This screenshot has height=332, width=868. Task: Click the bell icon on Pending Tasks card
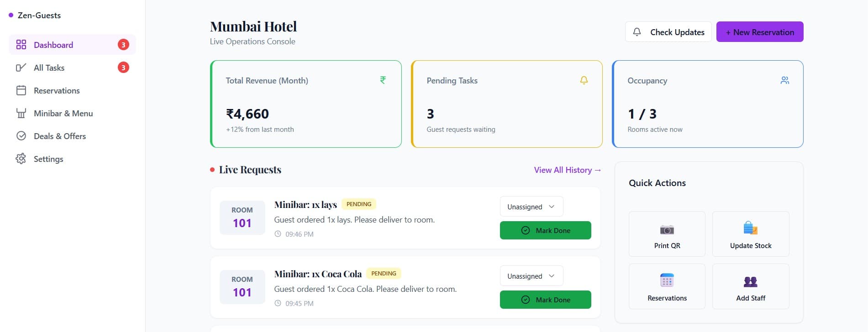[x=584, y=80]
